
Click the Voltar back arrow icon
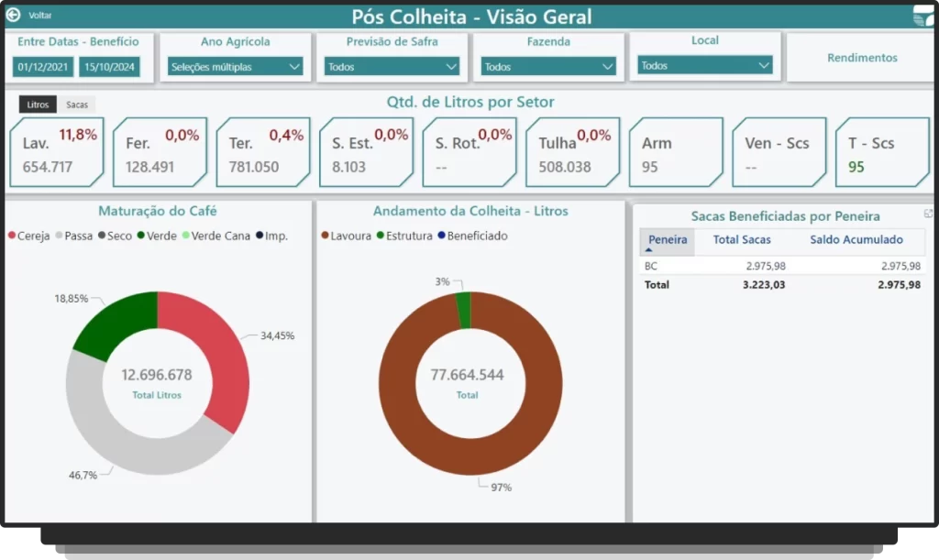click(x=13, y=16)
